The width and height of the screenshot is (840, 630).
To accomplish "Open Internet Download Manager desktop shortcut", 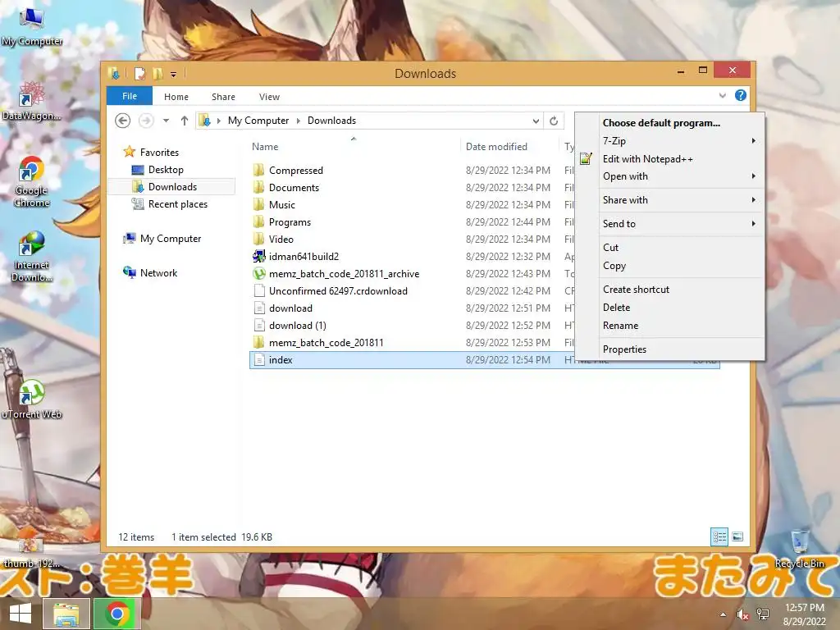I will pyautogui.click(x=32, y=256).
